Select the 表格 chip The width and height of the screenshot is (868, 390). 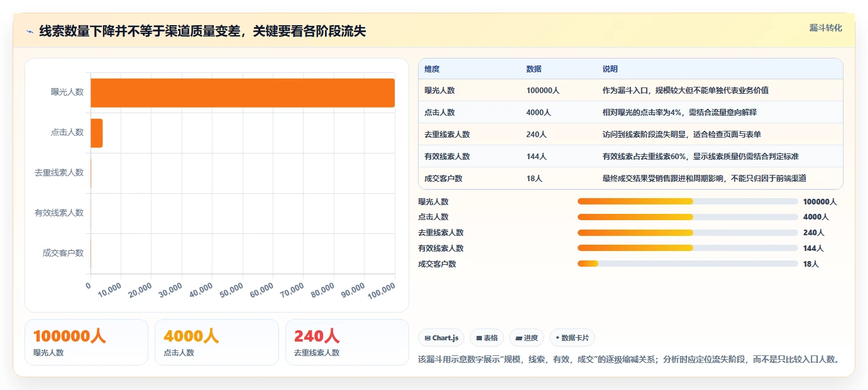(x=487, y=338)
